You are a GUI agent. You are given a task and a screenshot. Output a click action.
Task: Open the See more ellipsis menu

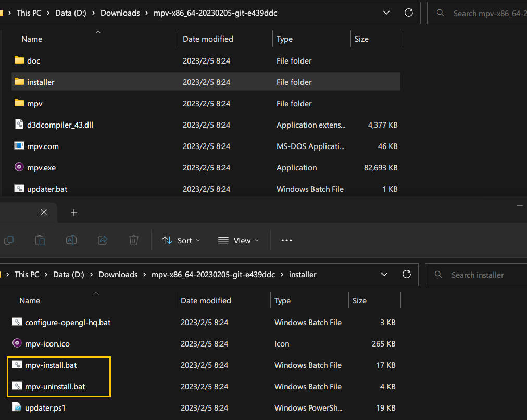pyautogui.click(x=286, y=240)
